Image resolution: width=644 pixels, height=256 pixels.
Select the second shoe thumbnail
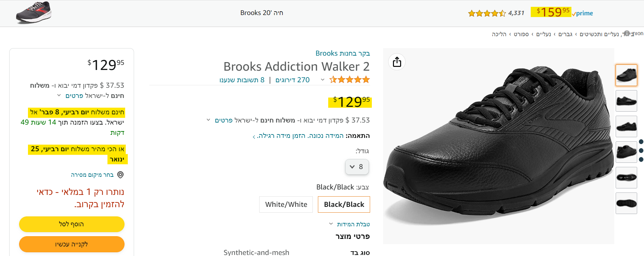(626, 101)
